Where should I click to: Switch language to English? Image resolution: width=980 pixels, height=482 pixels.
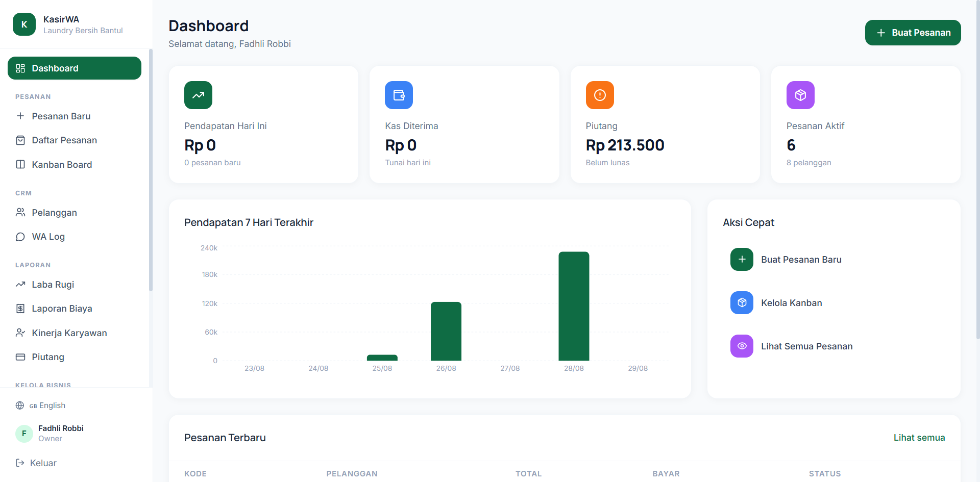47,405
